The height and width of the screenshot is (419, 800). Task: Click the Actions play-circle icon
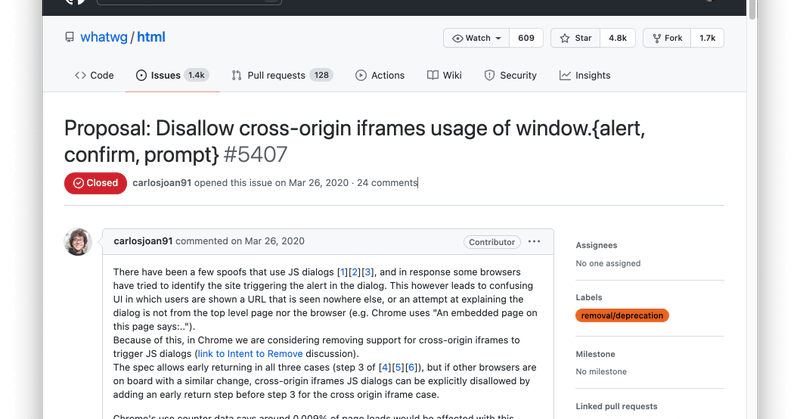[x=361, y=76]
